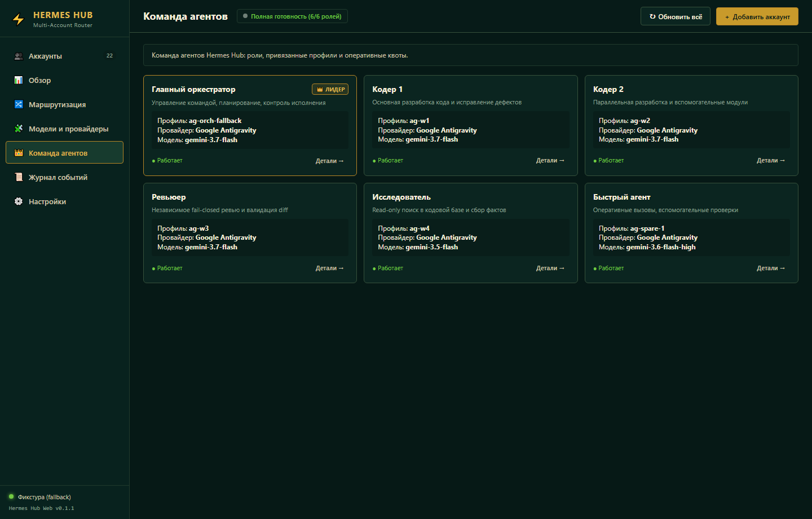Expand Детали on the Кодер 1 card
Screen dimensions: 812x519
click(x=550, y=160)
